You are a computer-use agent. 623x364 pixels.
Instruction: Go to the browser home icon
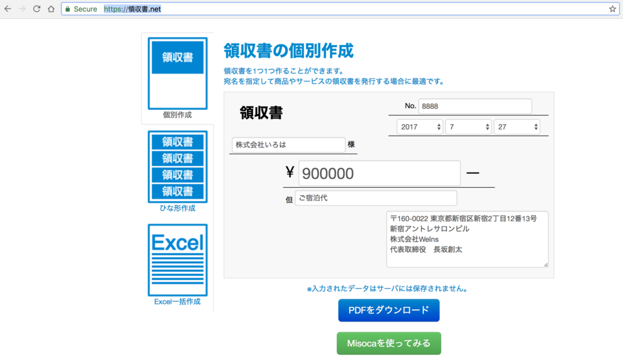(52, 9)
